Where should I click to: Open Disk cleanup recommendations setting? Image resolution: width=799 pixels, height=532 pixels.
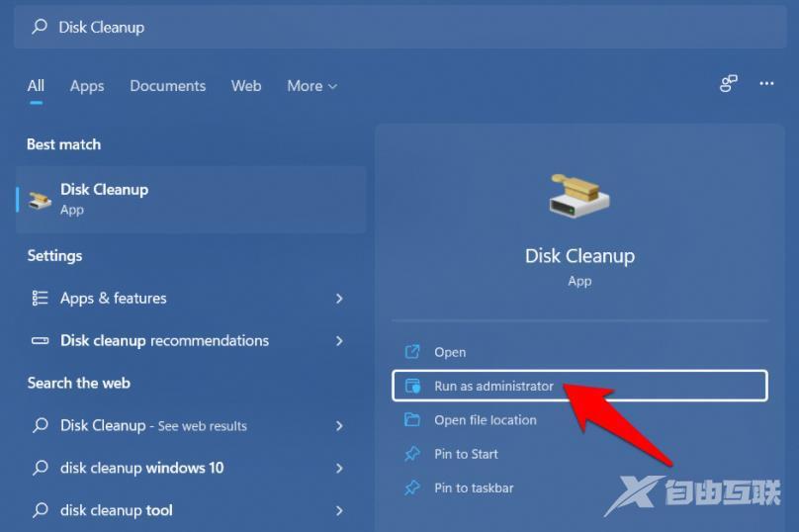[x=191, y=340]
